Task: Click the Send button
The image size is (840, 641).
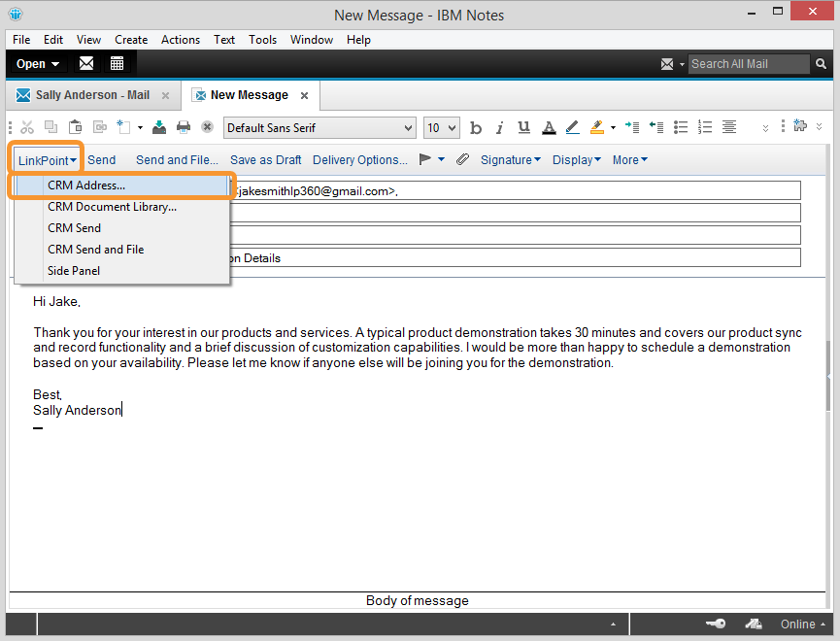Action: tap(102, 159)
